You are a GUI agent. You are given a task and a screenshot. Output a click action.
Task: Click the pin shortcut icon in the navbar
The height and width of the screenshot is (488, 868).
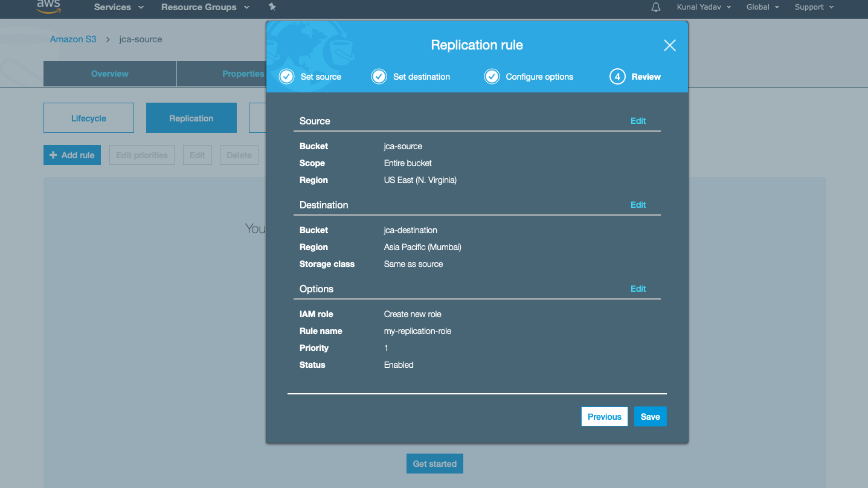coord(272,7)
